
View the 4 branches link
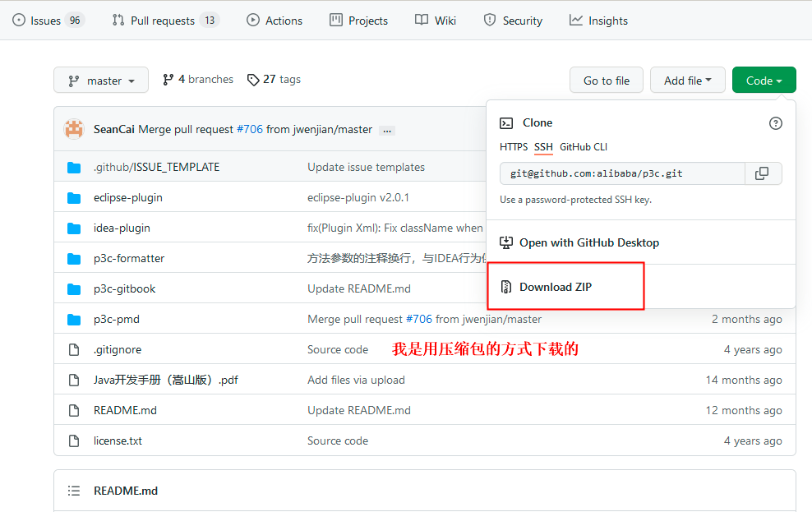[198, 79]
